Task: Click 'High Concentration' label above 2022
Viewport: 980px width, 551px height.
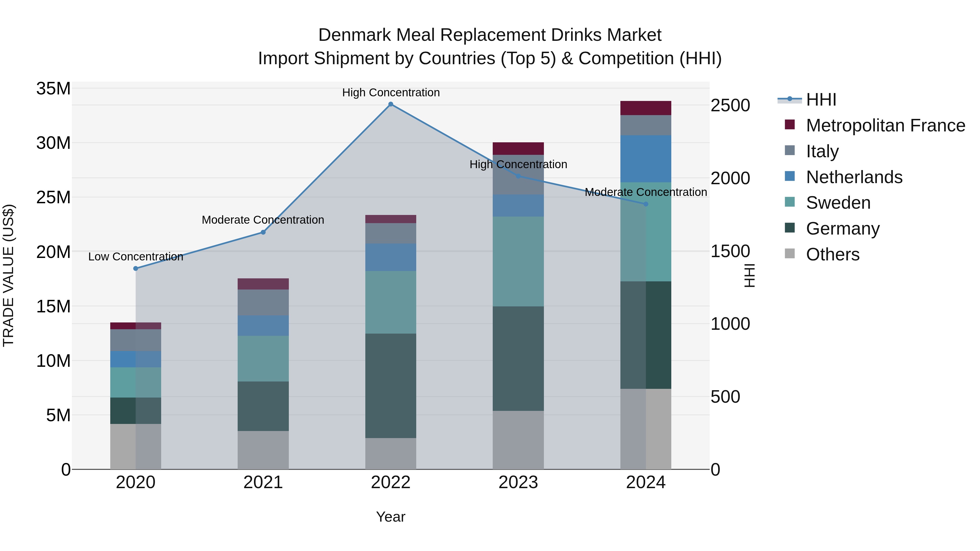Action: [391, 93]
